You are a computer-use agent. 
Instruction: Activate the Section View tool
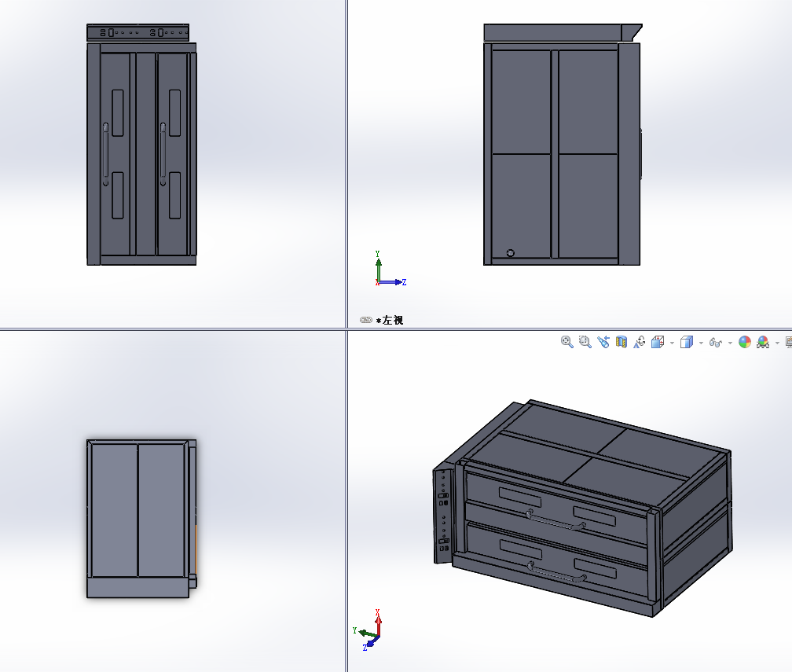tap(621, 342)
